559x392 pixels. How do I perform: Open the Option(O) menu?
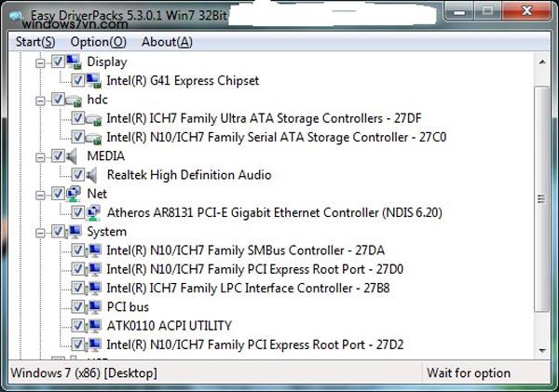98,42
